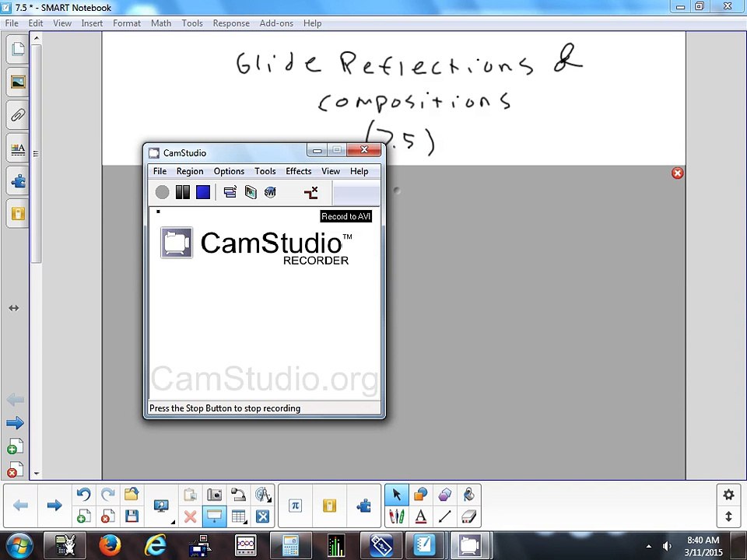Open SMART Notebook Format menu
The image size is (747, 560).
[127, 23]
